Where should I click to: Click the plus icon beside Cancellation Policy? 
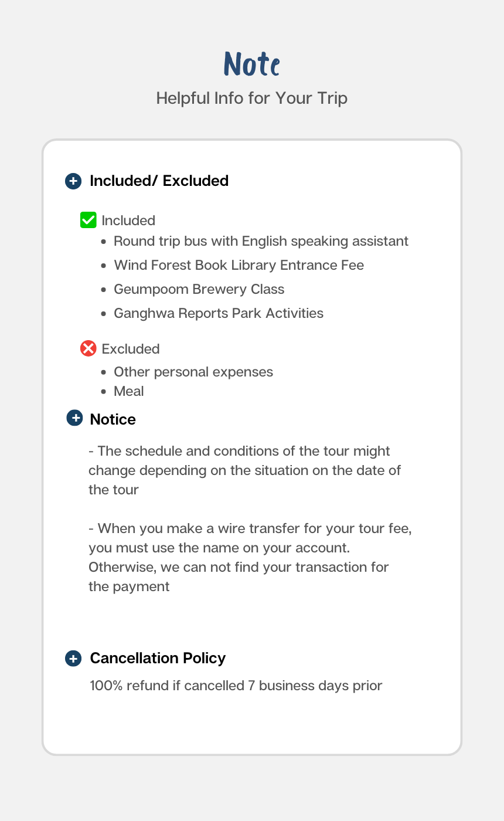pos(73,658)
